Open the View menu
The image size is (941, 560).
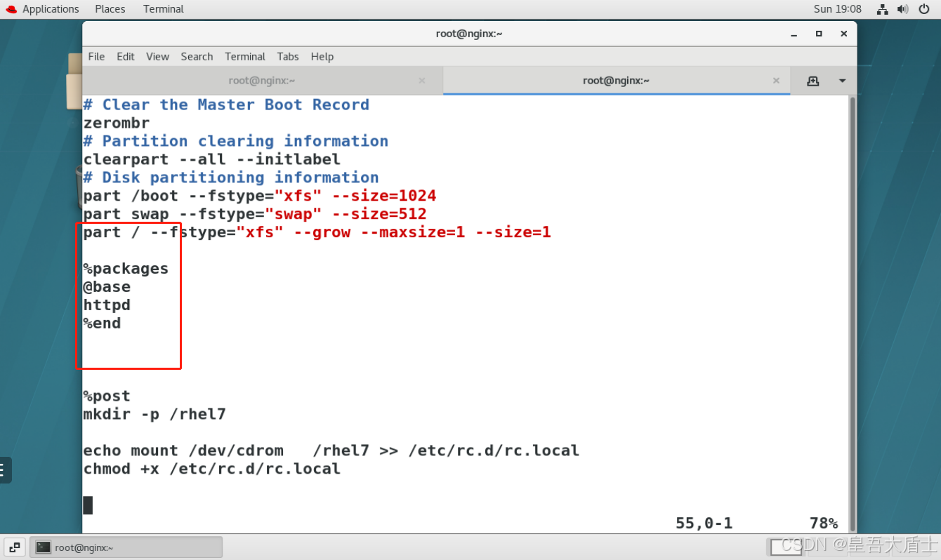(157, 56)
